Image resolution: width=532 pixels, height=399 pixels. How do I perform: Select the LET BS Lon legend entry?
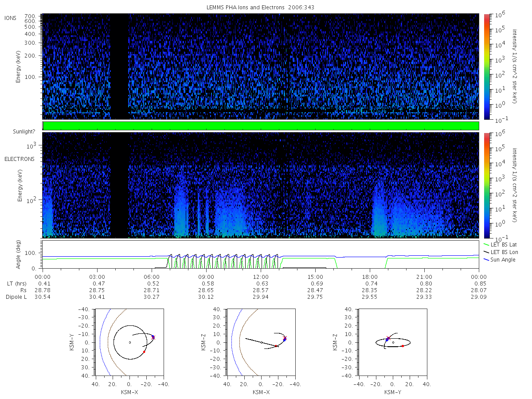[501, 252]
